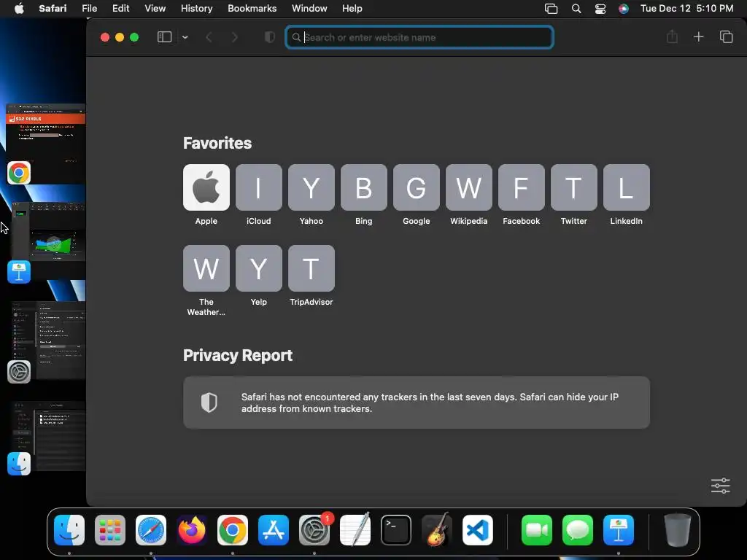The width and height of the screenshot is (747, 560).
Task: Open the Window menu
Action: pos(309,9)
